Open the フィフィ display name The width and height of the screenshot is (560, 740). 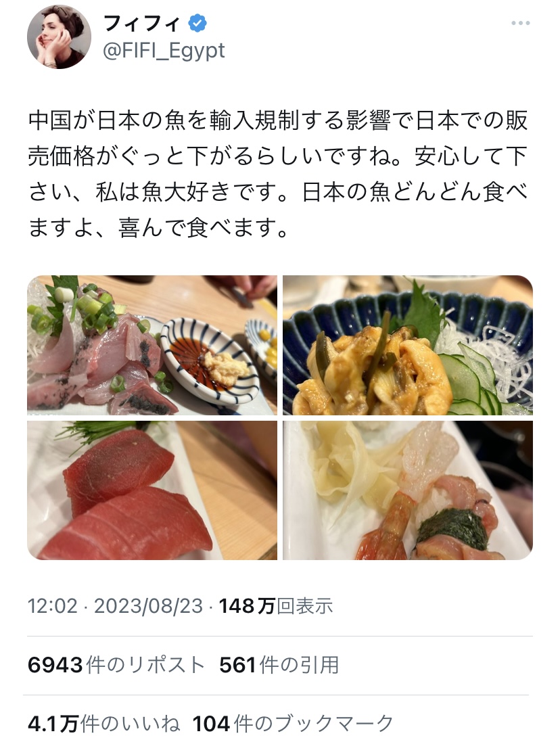coord(141,22)
